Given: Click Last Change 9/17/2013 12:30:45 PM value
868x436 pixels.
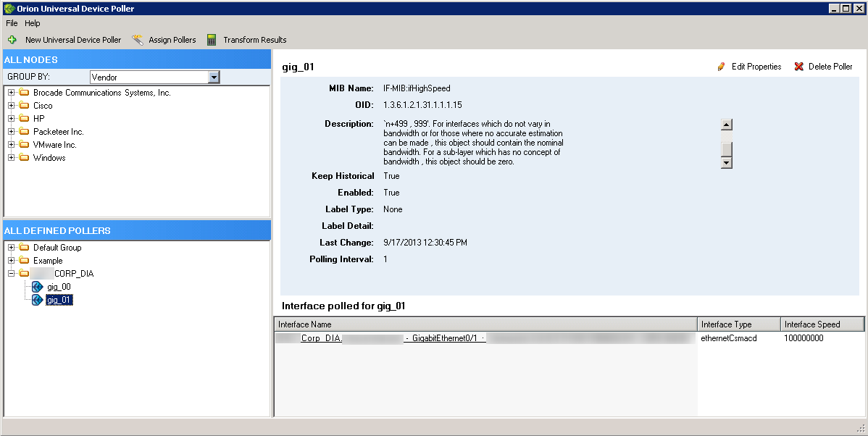Looking at the screenshot, I should (425, 243).
